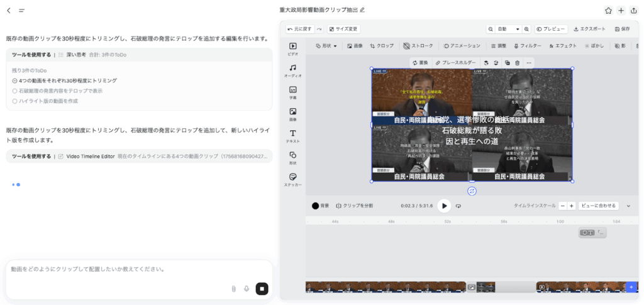Collapse the timeline with the chevron arrow
Image resolution: width=644 pixels, height=305 pixels.
[628, 206]
